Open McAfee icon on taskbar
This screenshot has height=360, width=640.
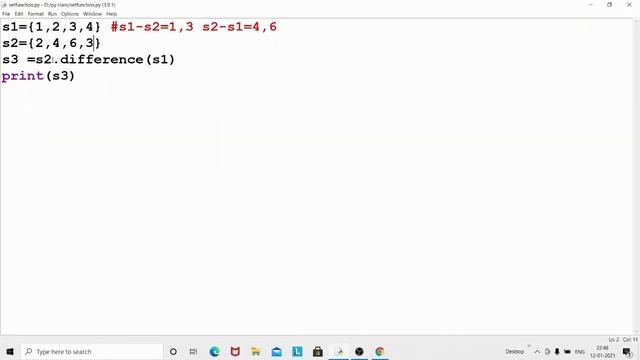pos(235,351)
